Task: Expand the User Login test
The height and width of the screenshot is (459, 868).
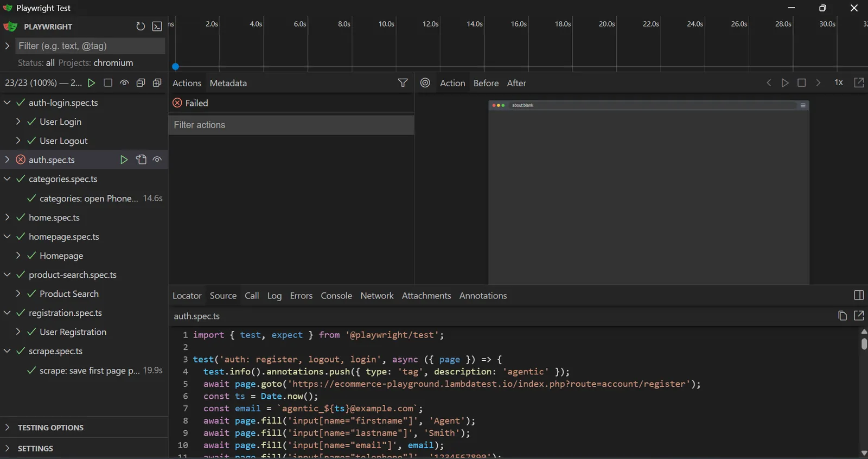Action: (x=18, y=122)
